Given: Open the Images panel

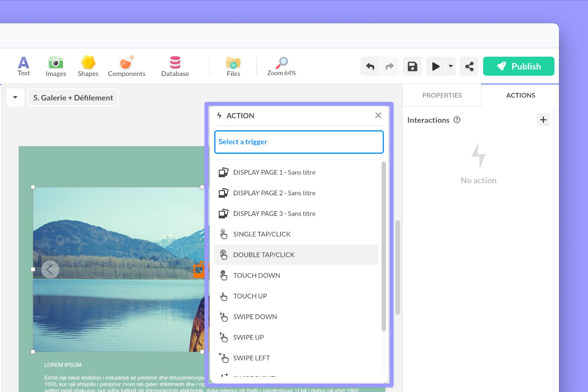Looking at the screenshot, I should [56, 66].
